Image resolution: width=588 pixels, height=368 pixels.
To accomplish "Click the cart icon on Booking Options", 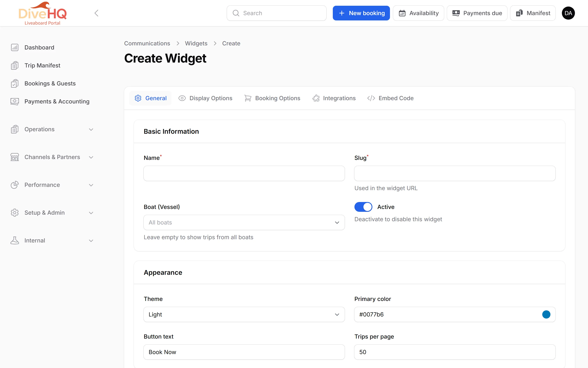I will point(248,98).
